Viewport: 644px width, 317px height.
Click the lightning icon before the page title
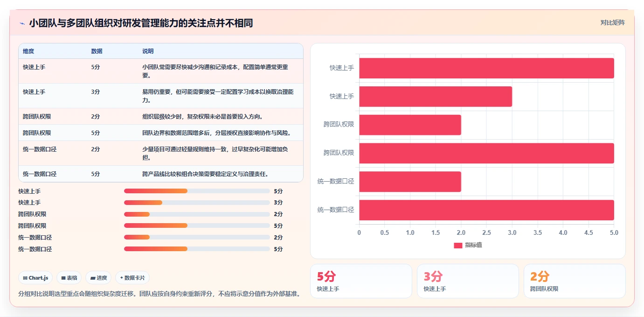tap(22, 23)
